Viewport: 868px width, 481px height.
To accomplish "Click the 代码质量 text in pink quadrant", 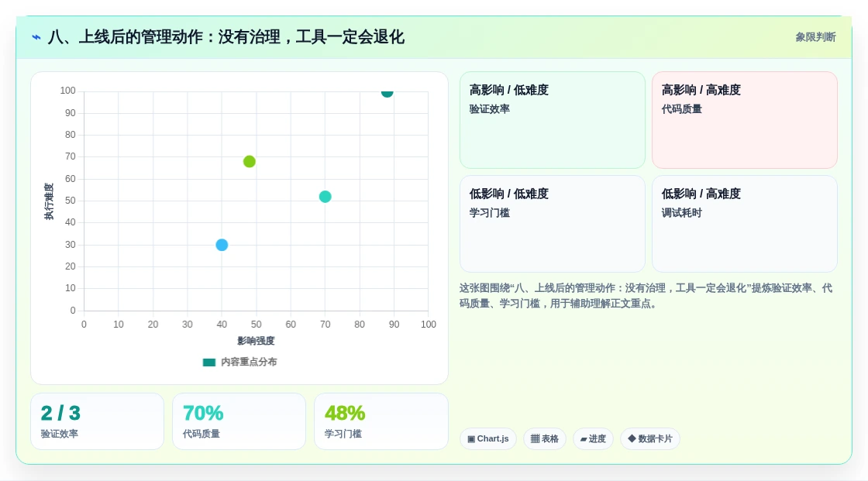I will tap(681, 109).
